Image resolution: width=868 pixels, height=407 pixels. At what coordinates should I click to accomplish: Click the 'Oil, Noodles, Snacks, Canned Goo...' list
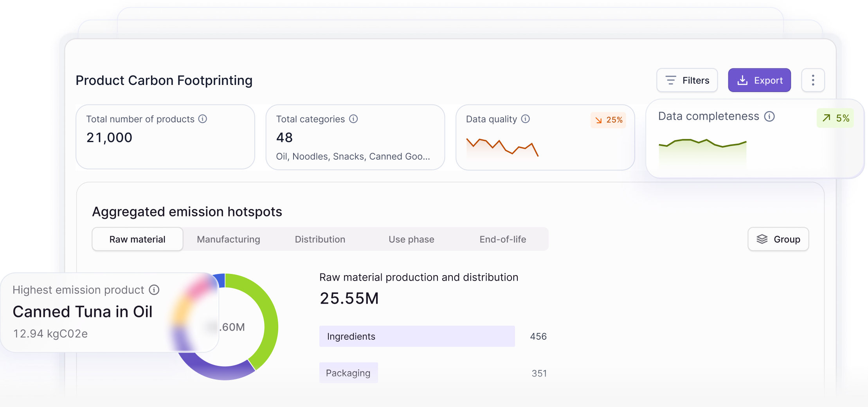[353, 157]
